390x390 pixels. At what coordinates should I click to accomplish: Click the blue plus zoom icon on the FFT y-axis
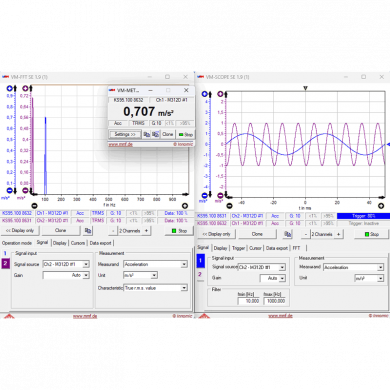tap(10, 88)
